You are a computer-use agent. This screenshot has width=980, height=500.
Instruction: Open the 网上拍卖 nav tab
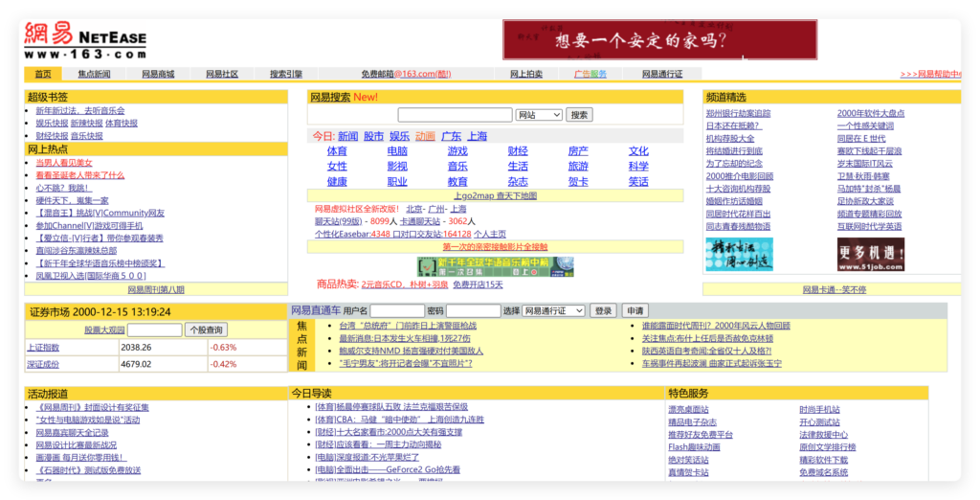[526, 74]
